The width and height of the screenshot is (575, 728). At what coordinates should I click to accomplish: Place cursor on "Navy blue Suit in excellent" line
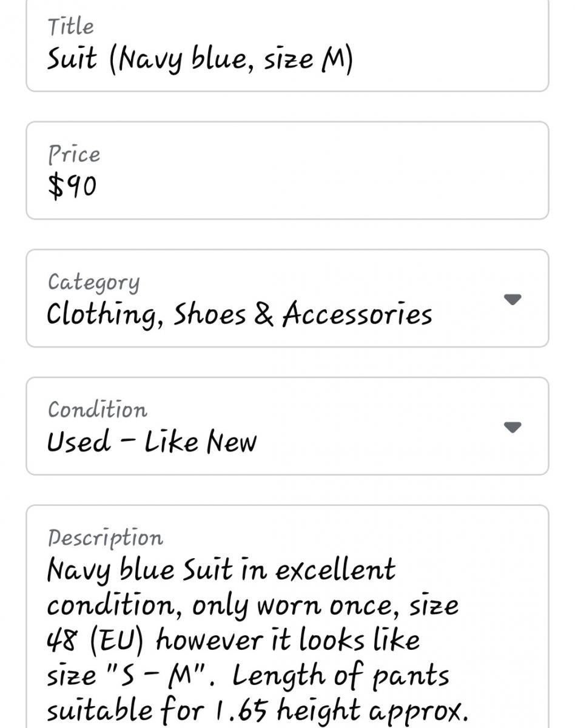[x=221, y=570]
